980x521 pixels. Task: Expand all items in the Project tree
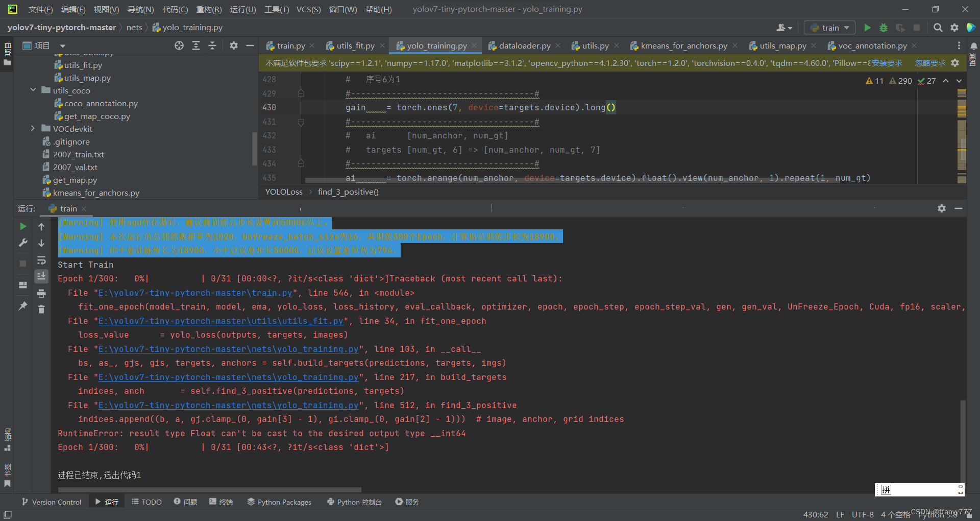point(195,45)
